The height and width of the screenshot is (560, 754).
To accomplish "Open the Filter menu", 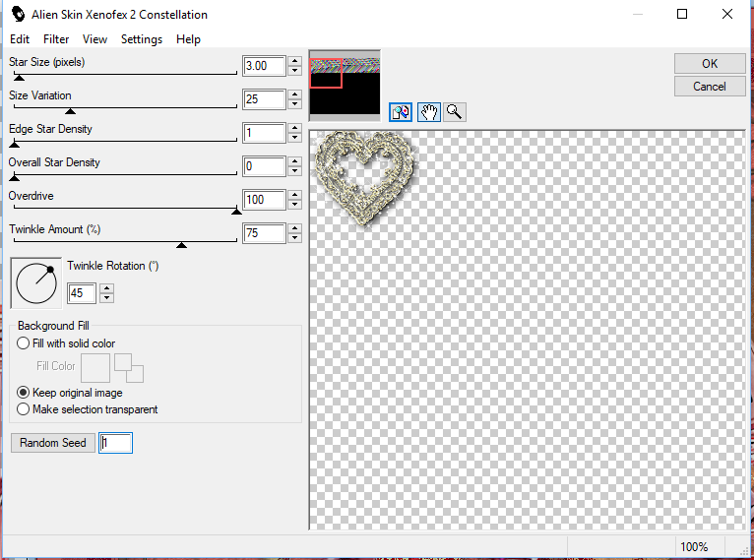I will pyautogui.click(x=56, y=39).
